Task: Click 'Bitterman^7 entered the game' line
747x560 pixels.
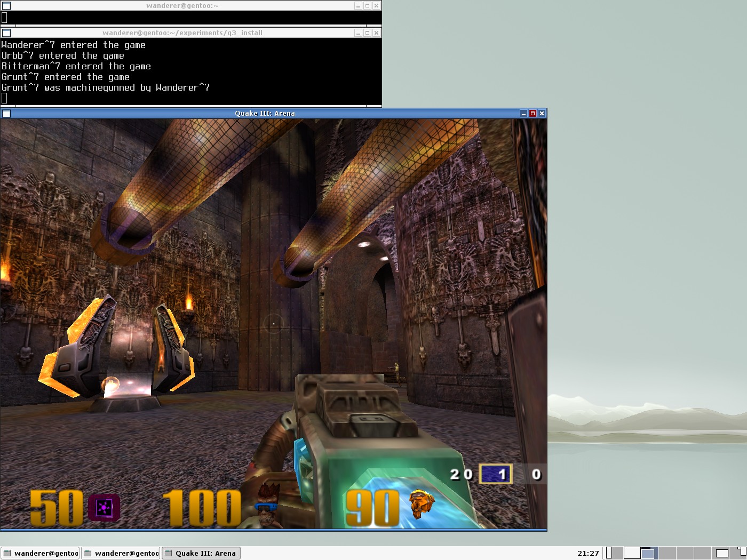Action: (x=76, y=66)
